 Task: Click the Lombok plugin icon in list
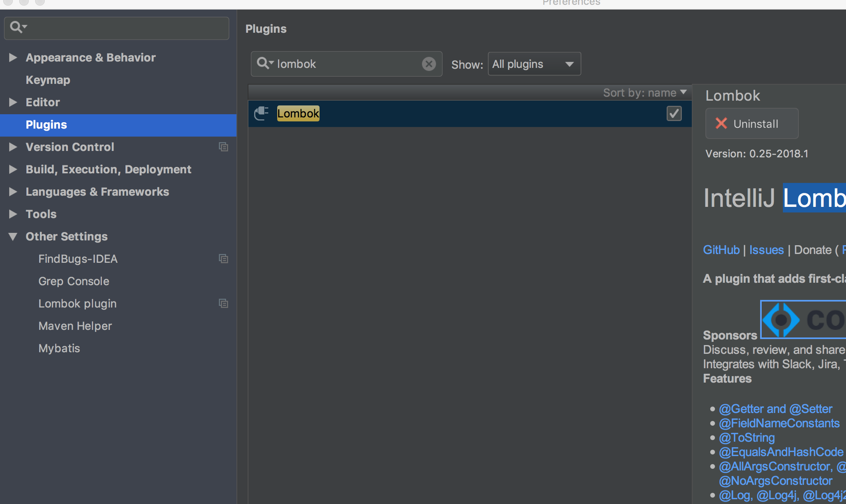(262, 113)
